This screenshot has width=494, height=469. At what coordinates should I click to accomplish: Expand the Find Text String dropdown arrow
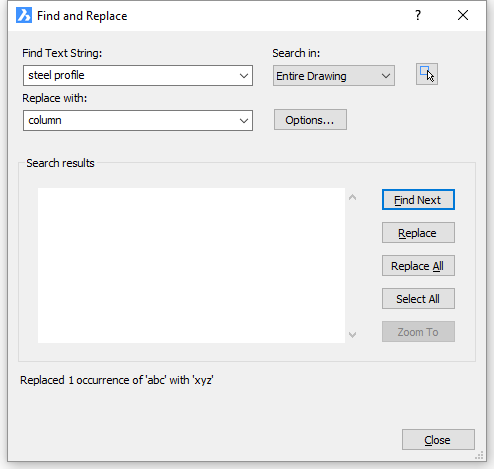(x=244, y=76)
